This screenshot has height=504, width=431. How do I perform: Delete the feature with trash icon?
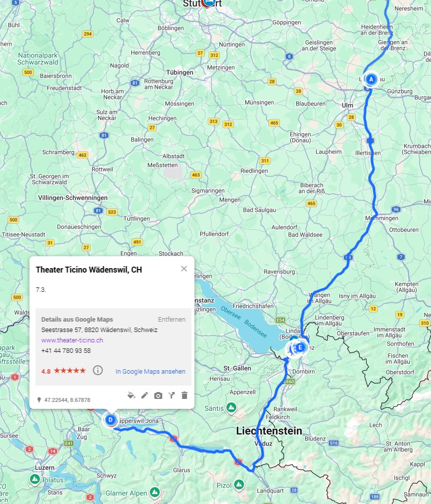184,395
